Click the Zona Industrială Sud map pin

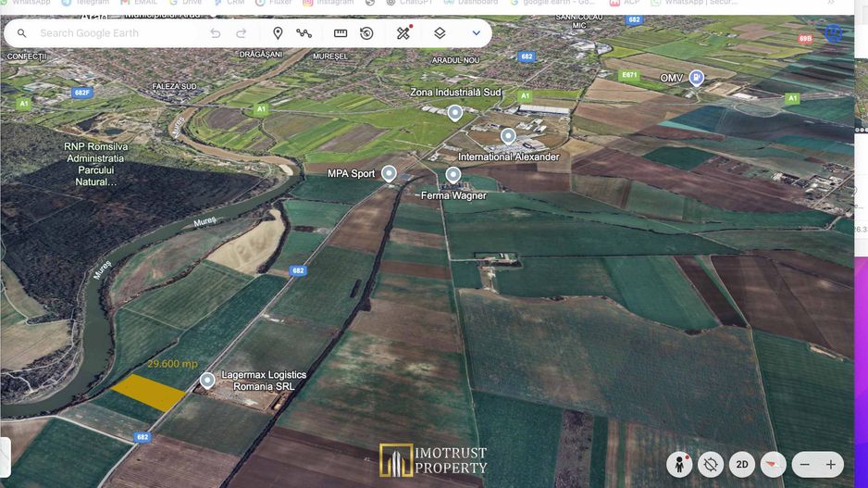click(454, 113)
